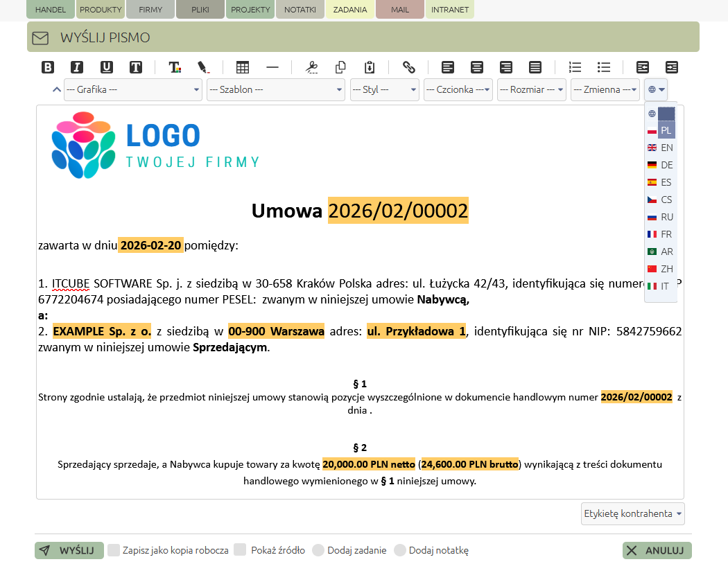
Task: Open the PROJEKTY tab
Action: [x=250, y=10]
